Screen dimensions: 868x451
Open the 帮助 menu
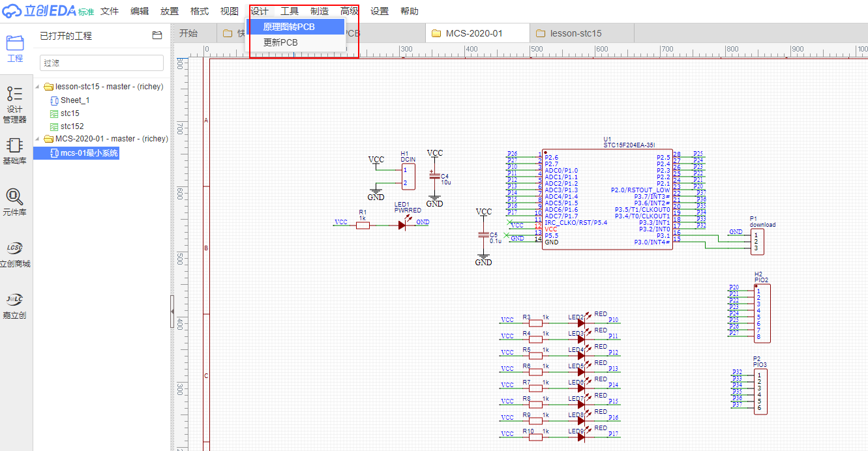click(410, 11)
